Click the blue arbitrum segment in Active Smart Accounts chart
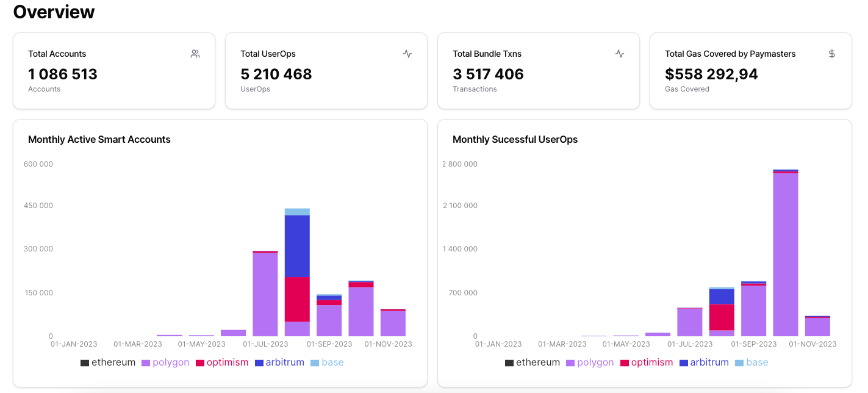 tap(297, 245)
